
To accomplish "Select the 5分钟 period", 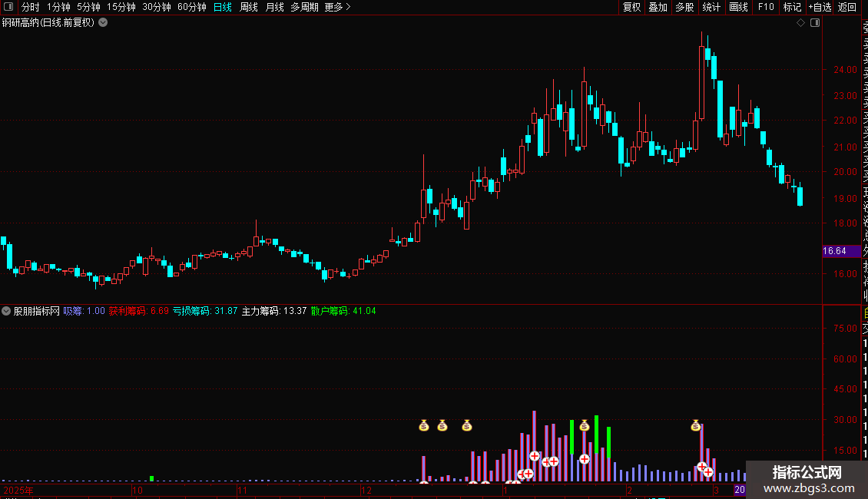I will 88,7.
